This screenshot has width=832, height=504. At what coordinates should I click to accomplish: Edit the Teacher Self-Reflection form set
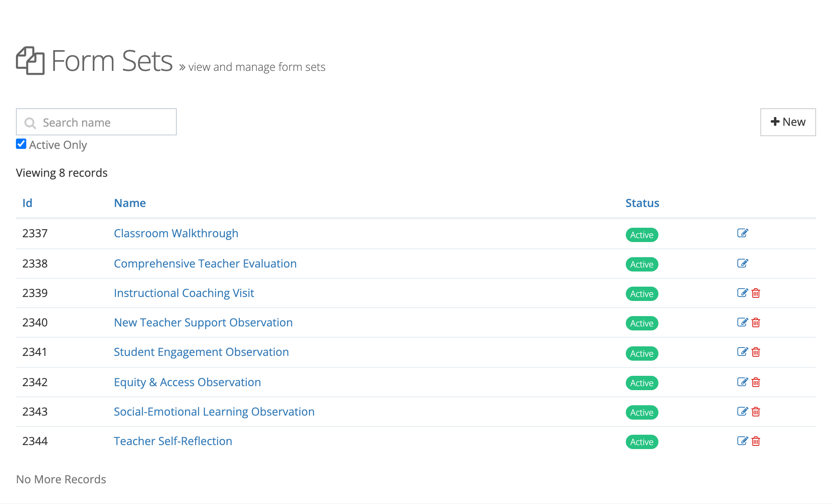pos(742,441)
